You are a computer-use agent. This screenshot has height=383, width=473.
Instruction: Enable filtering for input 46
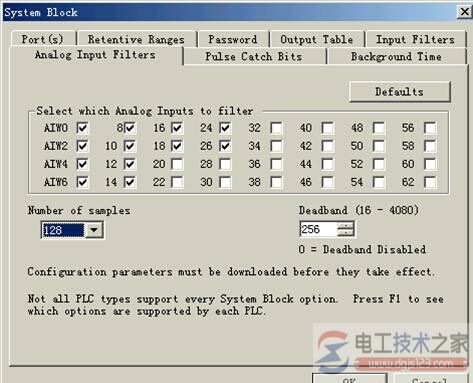coord(328,182)
